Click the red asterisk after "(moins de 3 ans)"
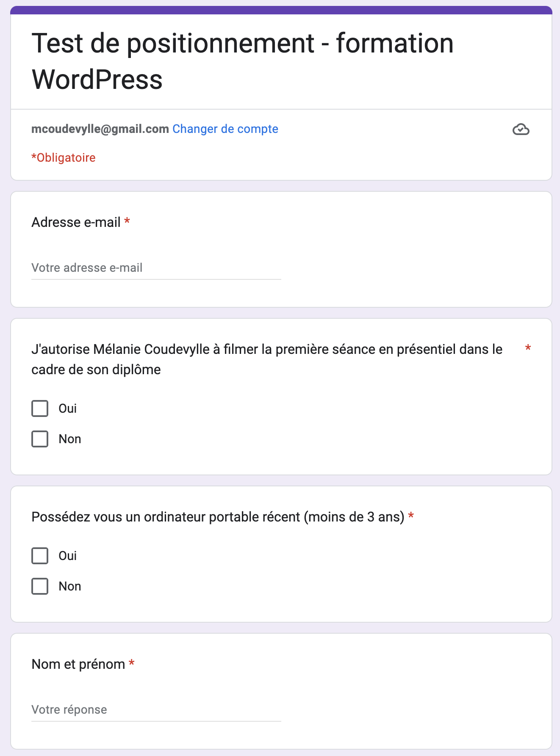 pos(411,516)
